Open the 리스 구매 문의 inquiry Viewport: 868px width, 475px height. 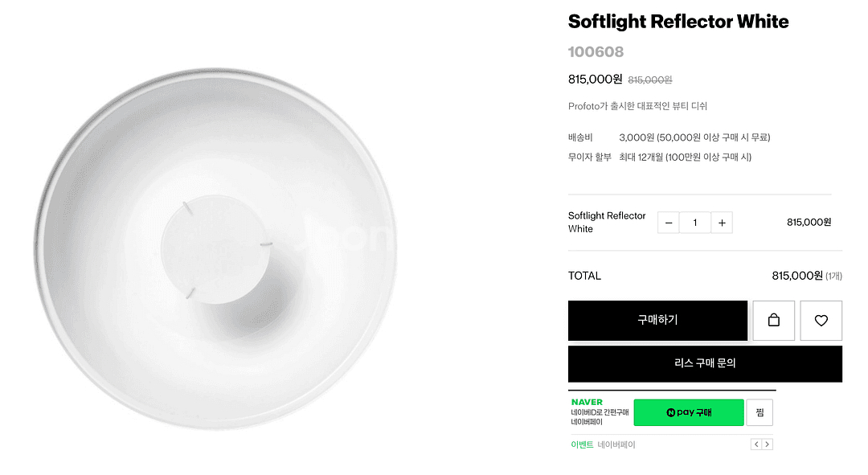coord(705,363)
